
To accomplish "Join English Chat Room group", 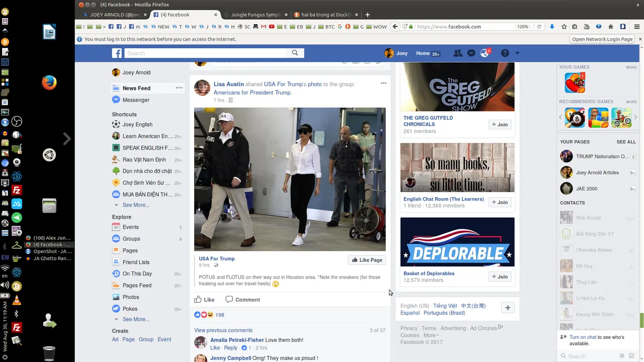I will 500,202.
